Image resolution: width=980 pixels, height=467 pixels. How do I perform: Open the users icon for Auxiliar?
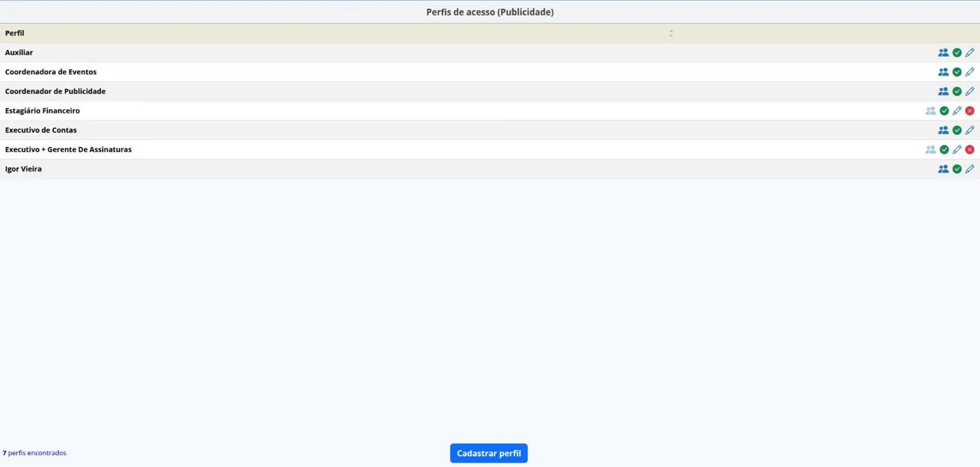click(944, 53)
